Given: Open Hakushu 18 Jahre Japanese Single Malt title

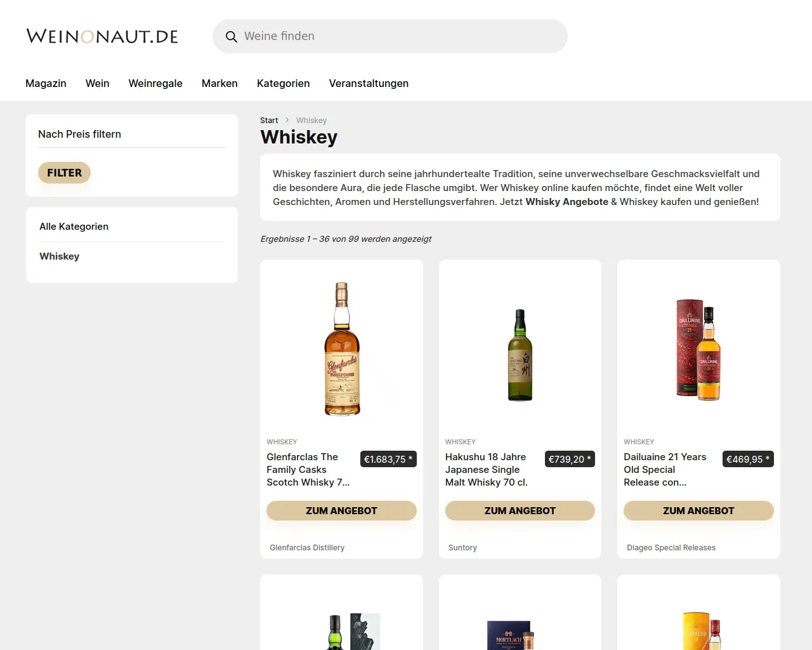Looking at the screenshot, I should coord(487,470).
